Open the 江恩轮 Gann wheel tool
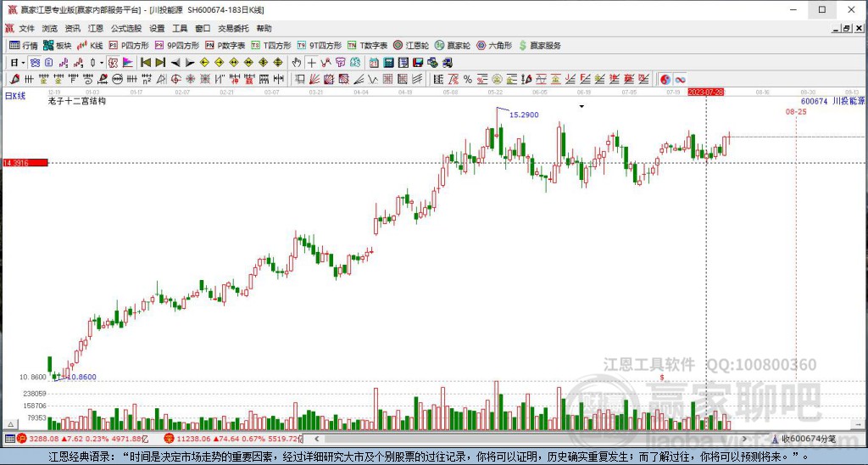The height and width of the screenshot is (465, 868). (409, 45)
